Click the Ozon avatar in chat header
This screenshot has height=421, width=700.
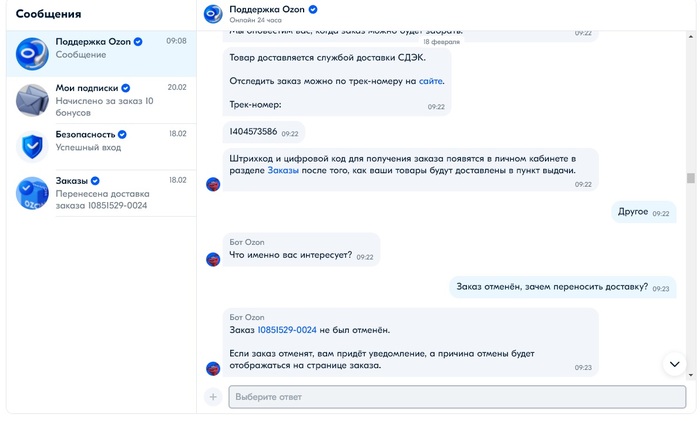point(213,14)
